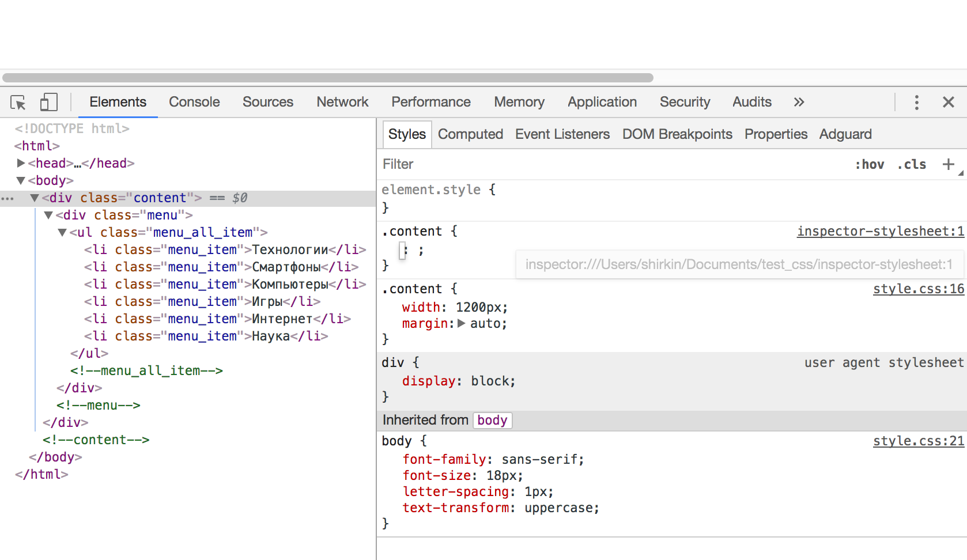
Task: Select the li item Наука
Action: tap(206, 336)
